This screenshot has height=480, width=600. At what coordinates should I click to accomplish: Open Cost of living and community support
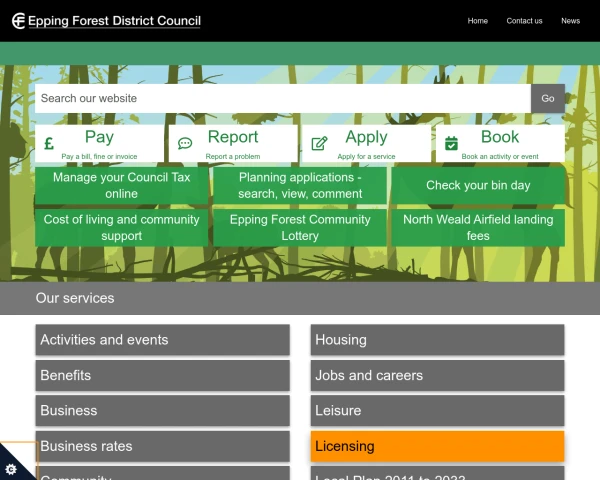point(122,228)
